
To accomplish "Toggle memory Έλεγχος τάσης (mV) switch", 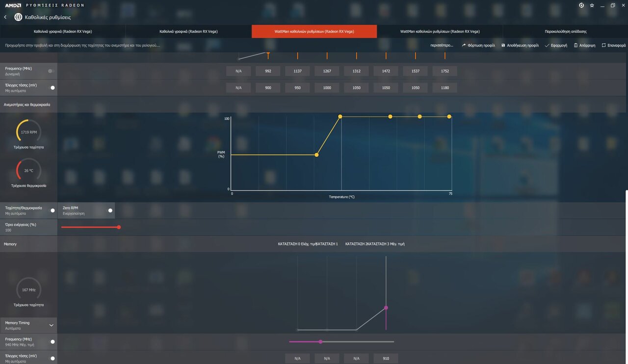I will 52,358.
